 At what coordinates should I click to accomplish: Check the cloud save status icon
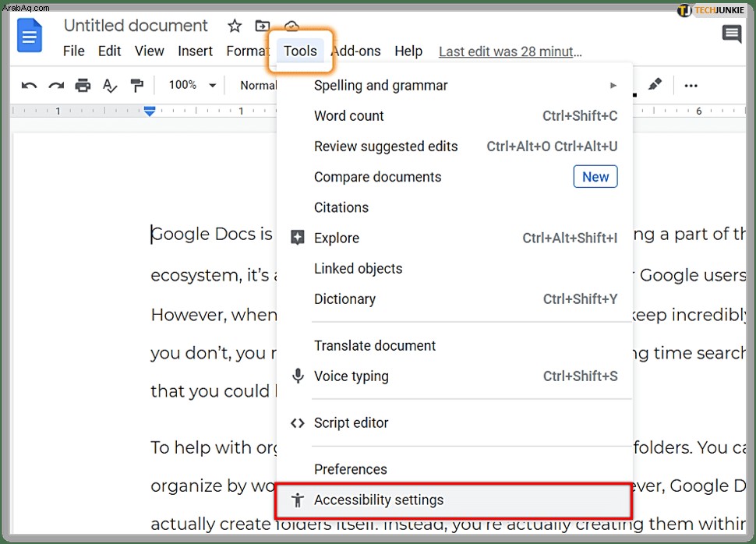point(291,25)
